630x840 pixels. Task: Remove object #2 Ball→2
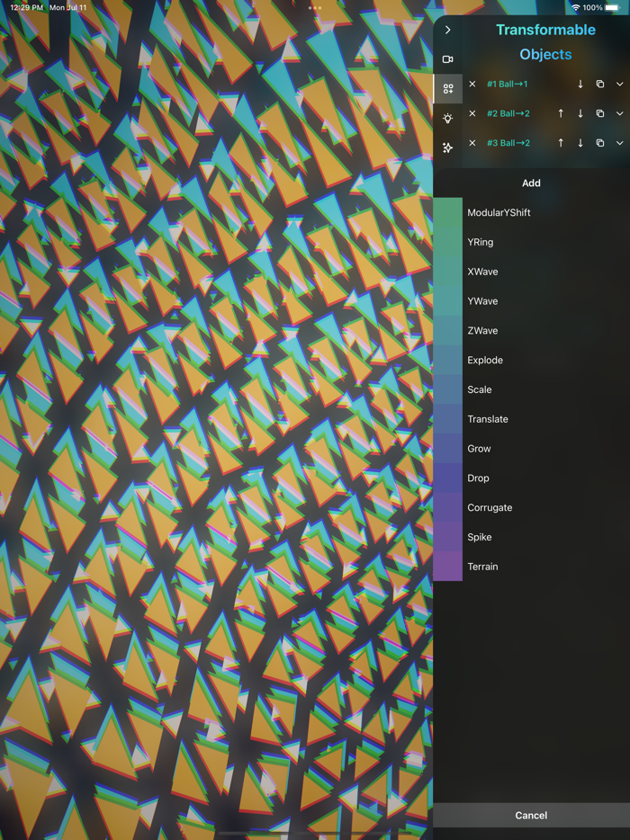click(472, 113)
